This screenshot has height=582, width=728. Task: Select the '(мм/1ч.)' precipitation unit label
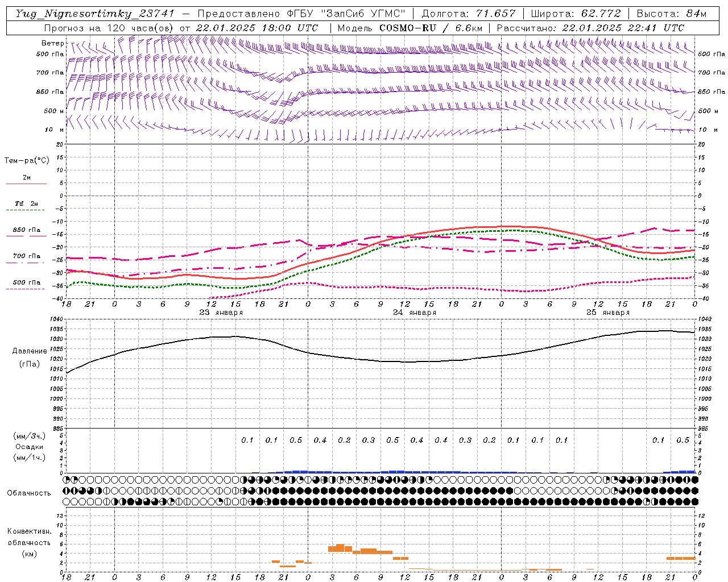(30, 458)
